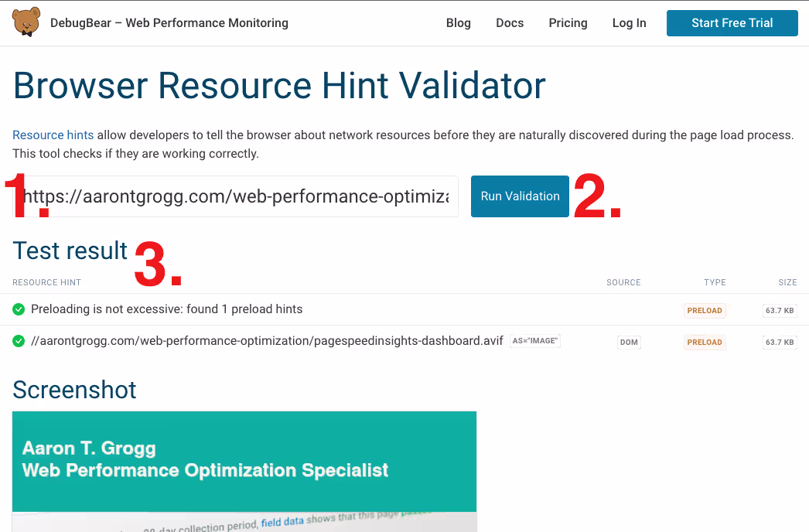The image size is (809, 532).
Task: Follow the Resource hints link
Action: pos(53,135)
